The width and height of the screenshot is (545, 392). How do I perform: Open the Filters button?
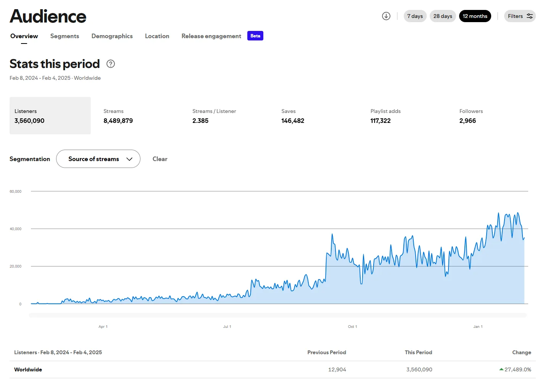click(x=520, y=16)
